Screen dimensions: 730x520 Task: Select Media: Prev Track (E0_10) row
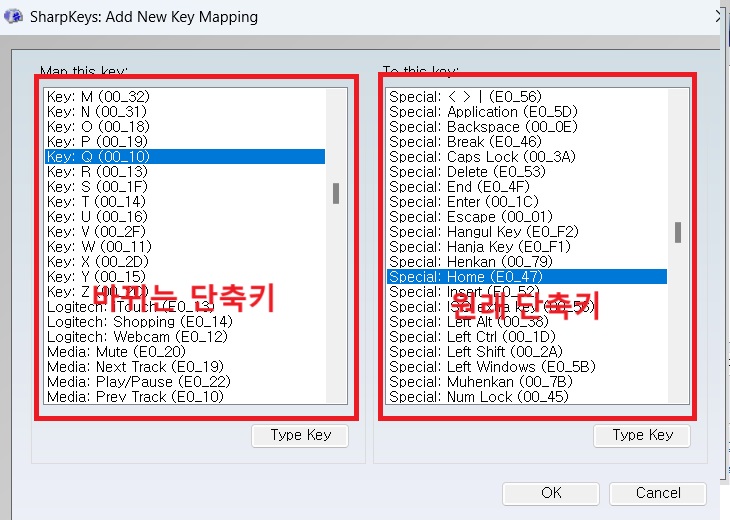(185, 396)
